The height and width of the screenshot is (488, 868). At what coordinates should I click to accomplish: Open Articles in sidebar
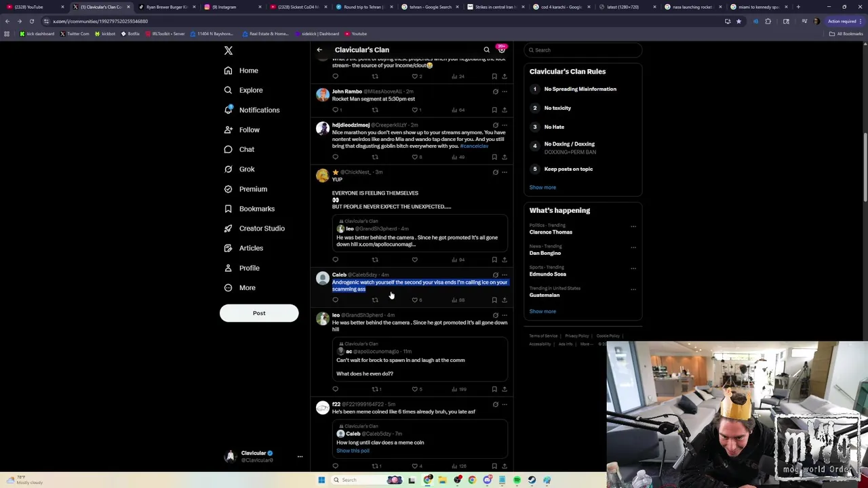[x=243, y=248]
